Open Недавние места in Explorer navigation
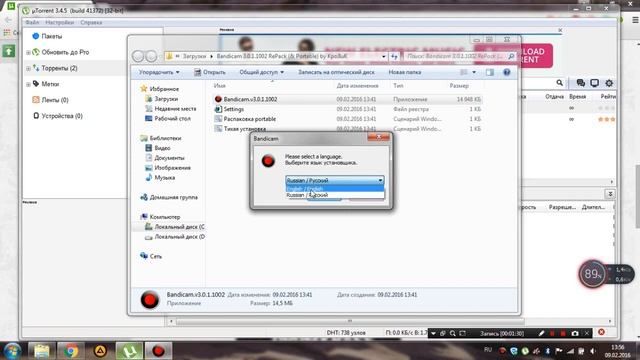This screenshot has width=640, height=360. (x=175, y=109)
